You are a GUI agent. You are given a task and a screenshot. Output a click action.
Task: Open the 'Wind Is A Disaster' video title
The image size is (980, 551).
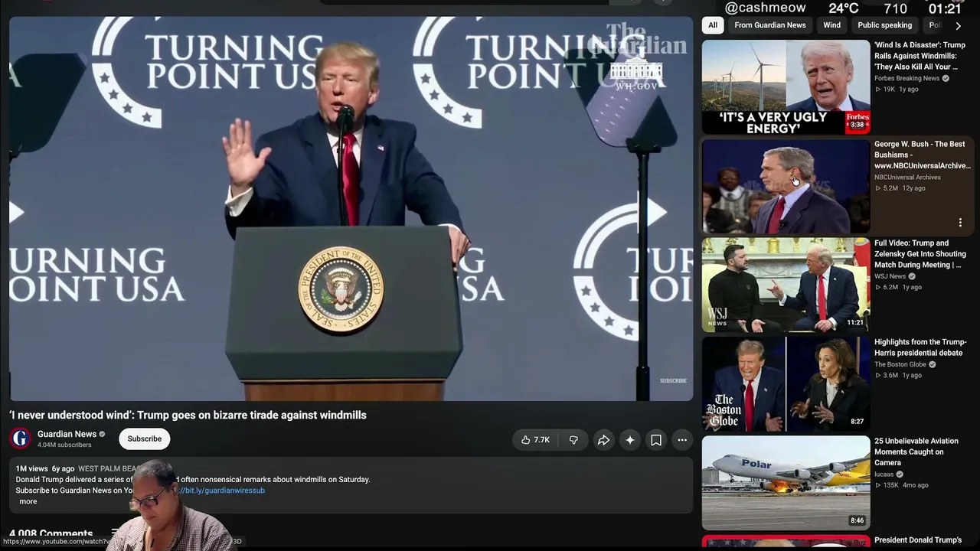pos(920,56)
